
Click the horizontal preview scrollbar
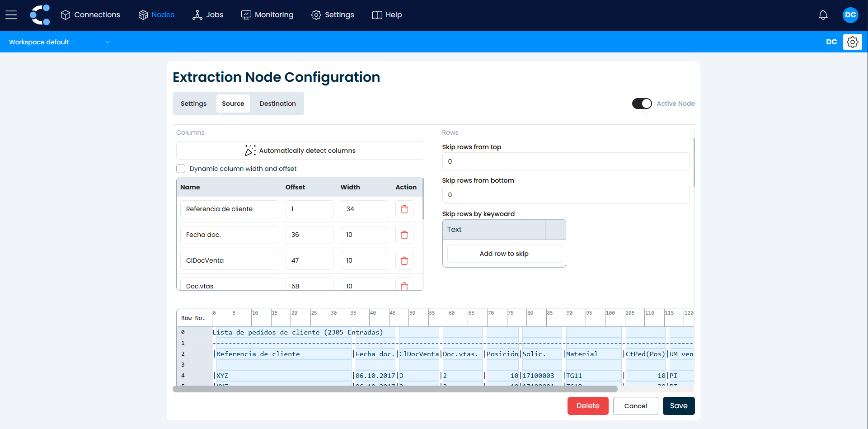pos(394,389)
